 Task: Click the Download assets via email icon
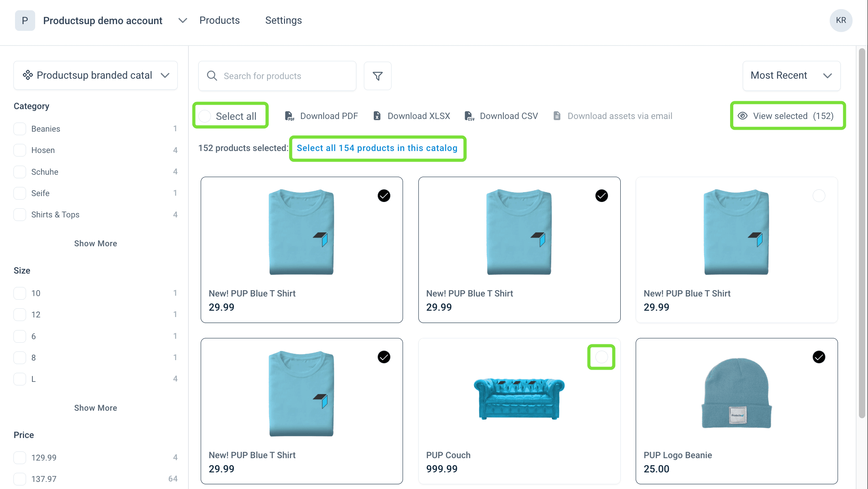click(x=557, y=116)
